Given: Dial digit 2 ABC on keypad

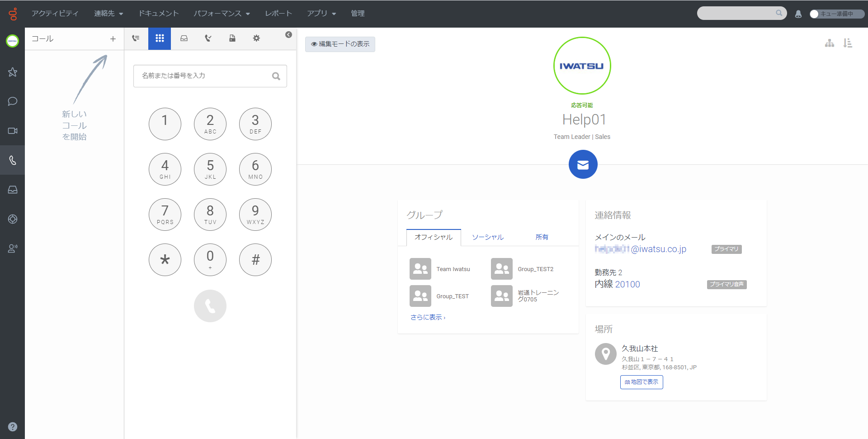Looking at the screenshot, I should (210, 124).
